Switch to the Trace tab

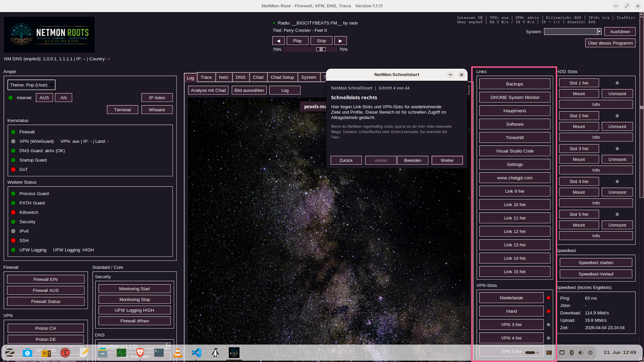[206, 77]
